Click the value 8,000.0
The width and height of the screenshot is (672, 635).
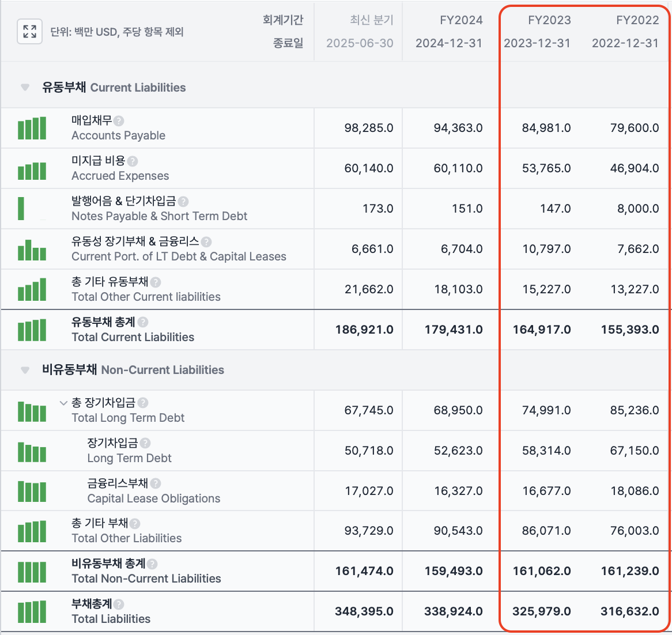coord(638,209)
